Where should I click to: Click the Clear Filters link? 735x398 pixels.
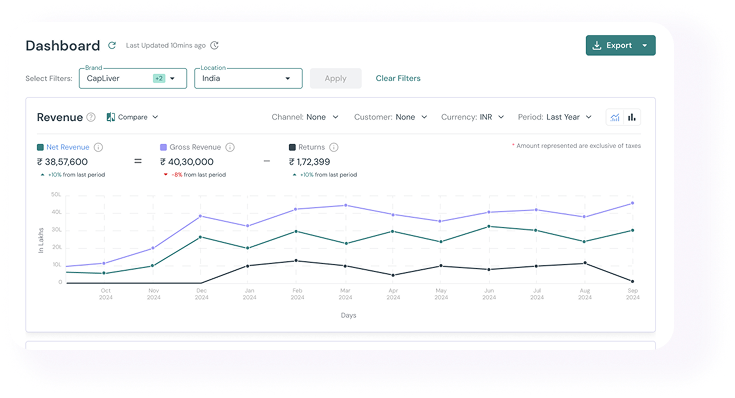coord(398,78)
